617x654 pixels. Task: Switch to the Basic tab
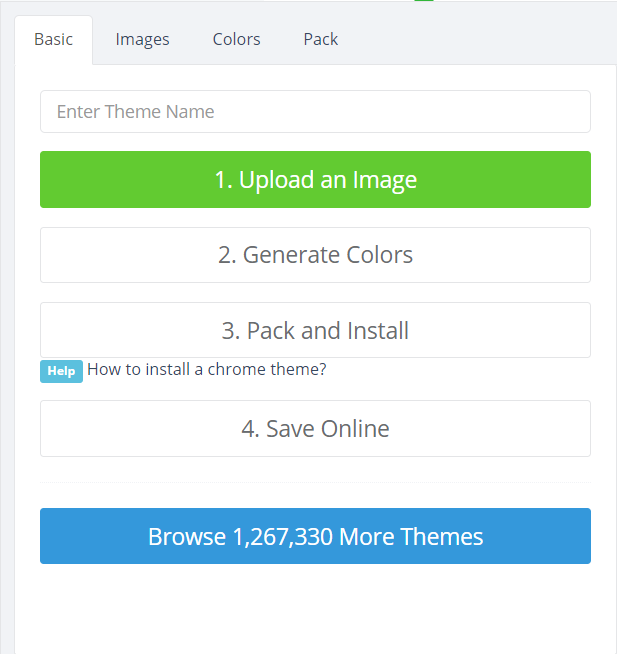point(53,40)
